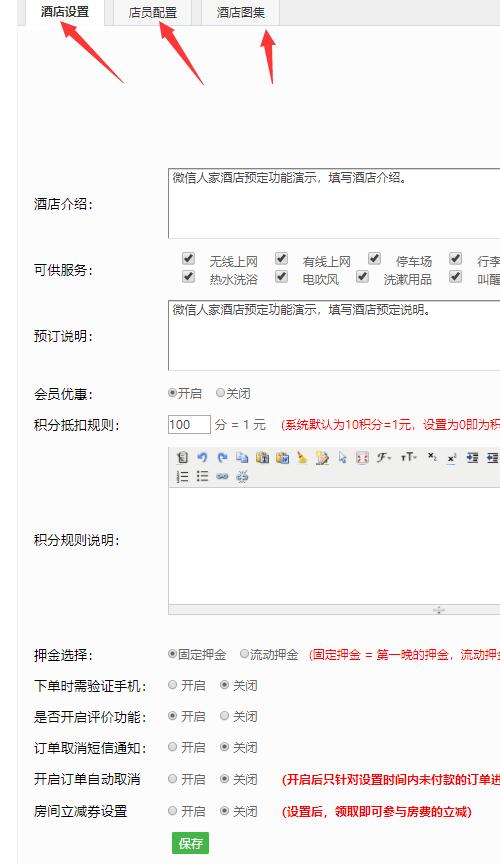Choose 固定押金 deposit option

pyautogui.click(x=173, y=654)
